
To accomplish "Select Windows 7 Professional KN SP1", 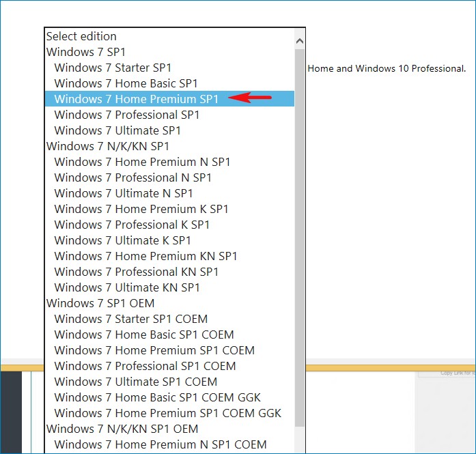I will point(169,272).
